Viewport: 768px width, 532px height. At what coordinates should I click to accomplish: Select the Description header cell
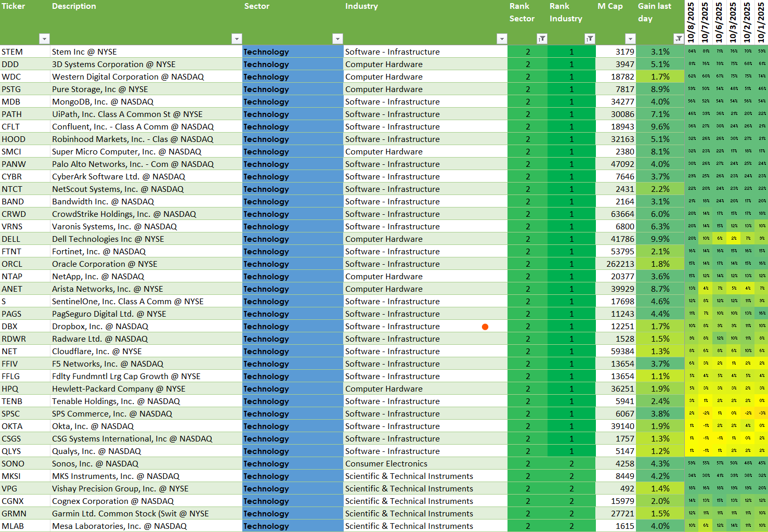click(x=146, y=22)
